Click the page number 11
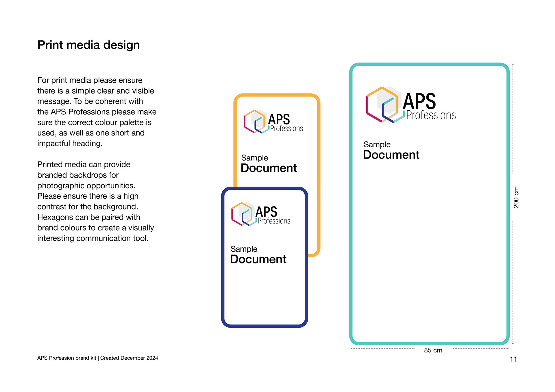The width and height of the screenshot is (555, 392). (x=513, y=359)
